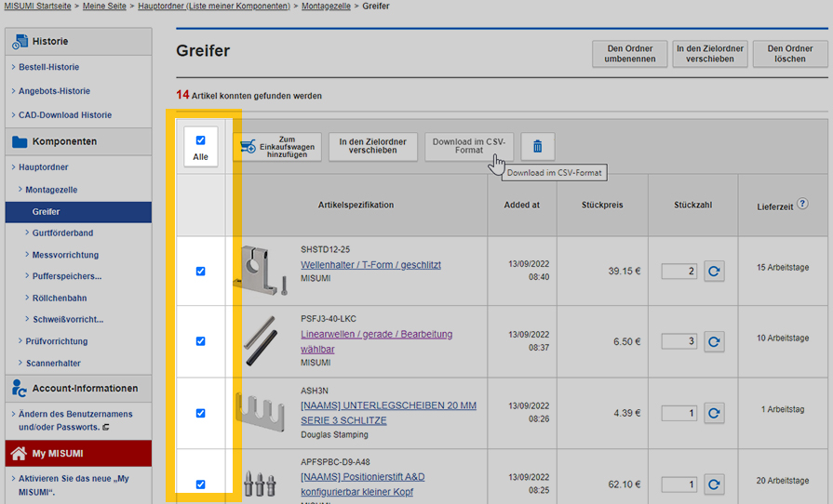The width and height of the screenshot is (833, 504).
Task: Click the trash delete icon button
Action: coord(537,147)
